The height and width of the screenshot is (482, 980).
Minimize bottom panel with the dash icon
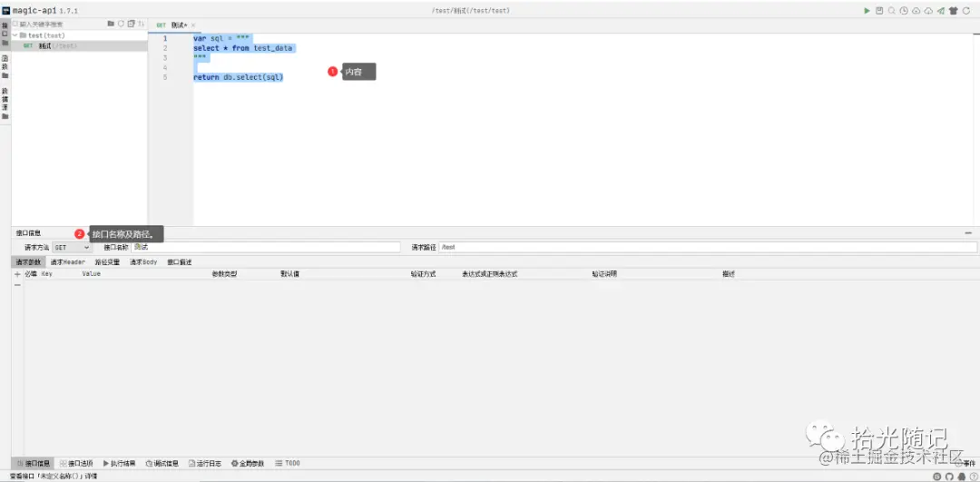coord(968,232)
